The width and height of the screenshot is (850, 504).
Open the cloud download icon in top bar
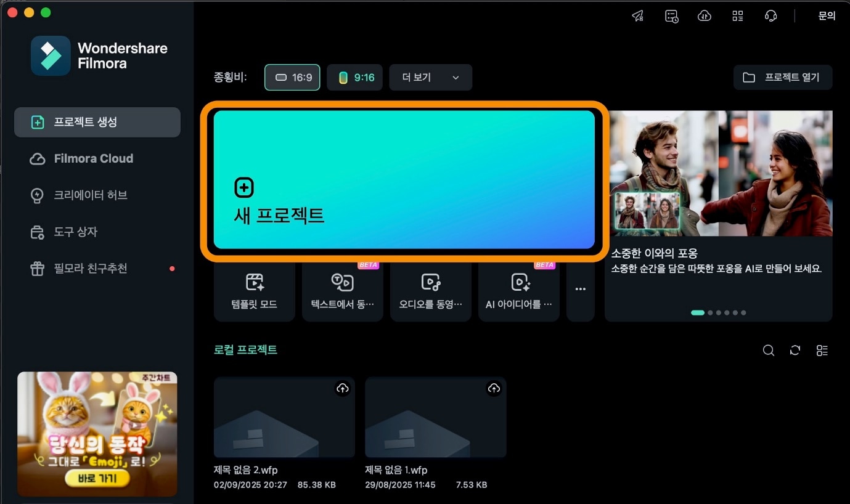(705, 16)
